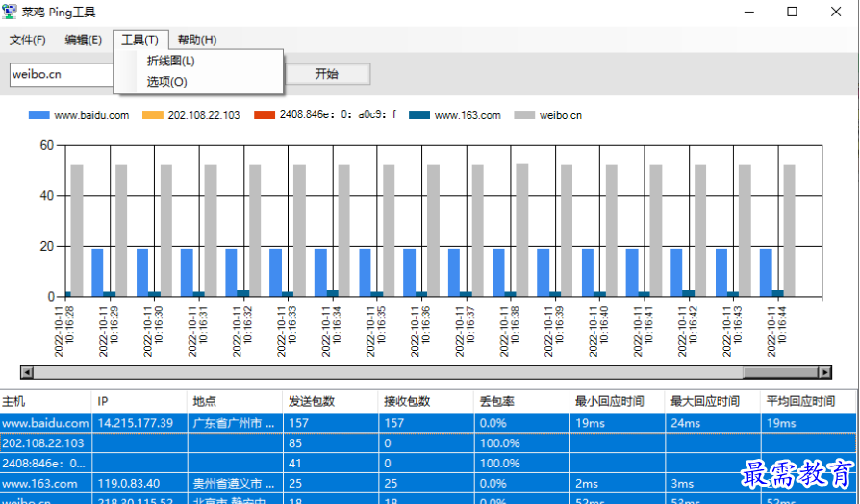This screenshot has height=504, width=860.
Task: Minimize the Ping tool window
Action: tap(749, 12)
